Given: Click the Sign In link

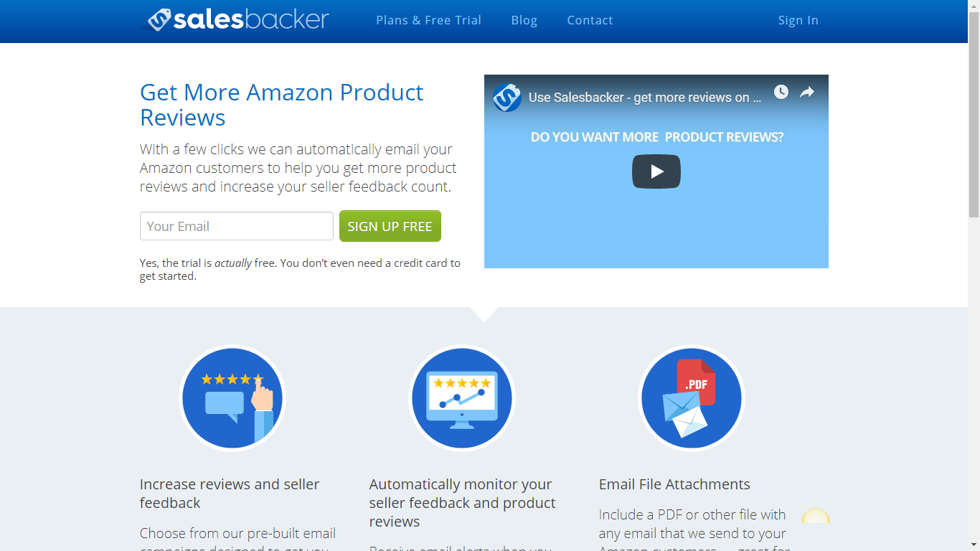Looking at the screenshot, I should pyautogui.click(x=798, y=20).
